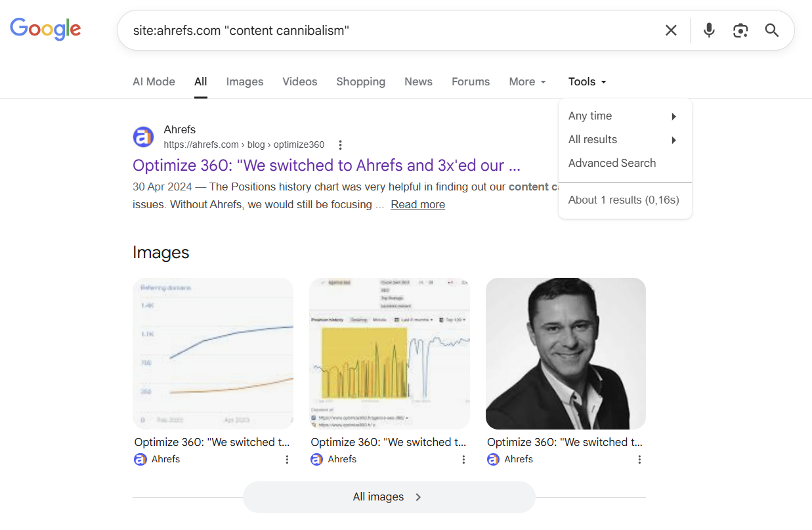Open three-dot menu under the second image card
812x530 pixels.
click(463, 460)
